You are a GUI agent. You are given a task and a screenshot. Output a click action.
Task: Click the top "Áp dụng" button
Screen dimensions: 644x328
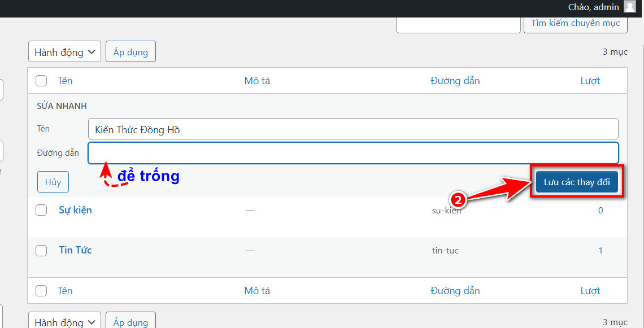pyautogui.click(x=130, y=52)
